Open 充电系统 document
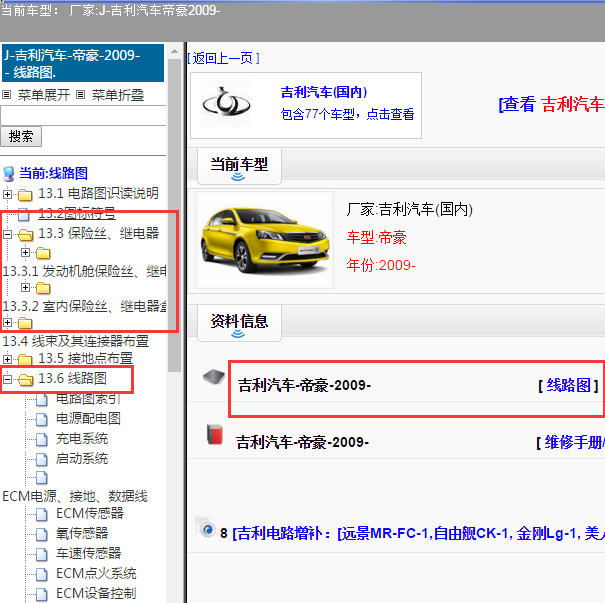 pyautogui.click(x=82, y=438)
